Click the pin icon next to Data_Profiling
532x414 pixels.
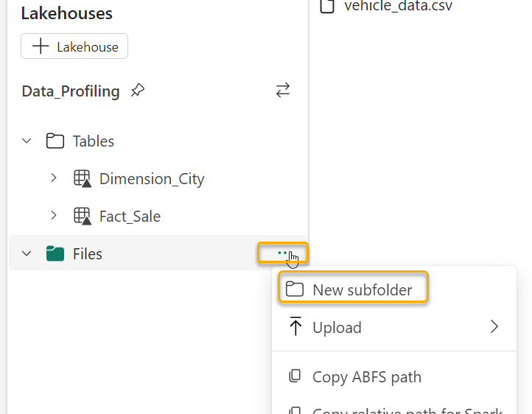(x=138, y=91)
